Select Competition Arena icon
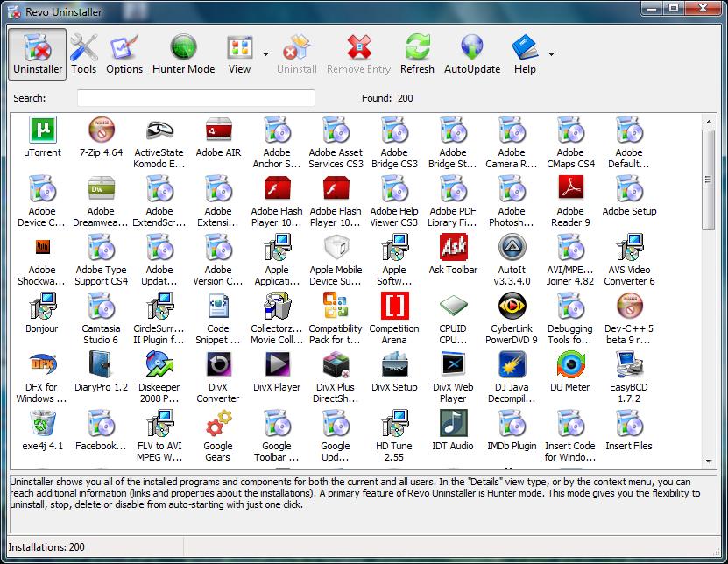 tap(394, 306)
